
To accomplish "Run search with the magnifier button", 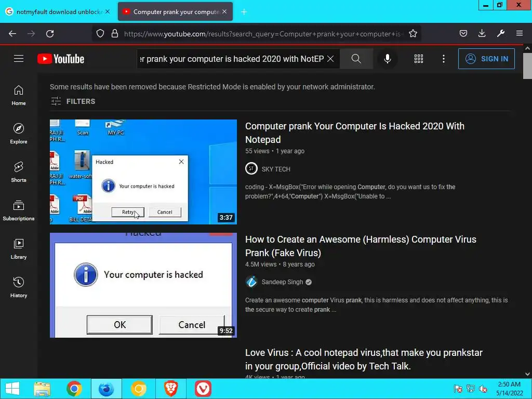I will (x=356, y=59).
